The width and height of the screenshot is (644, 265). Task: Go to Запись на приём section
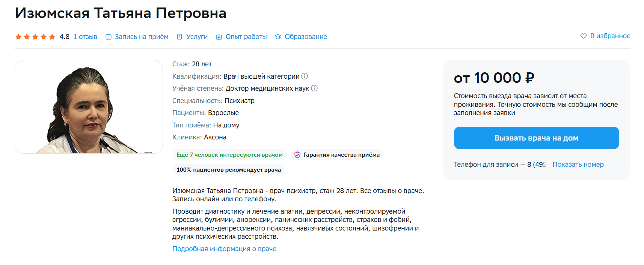pos(142,37)
